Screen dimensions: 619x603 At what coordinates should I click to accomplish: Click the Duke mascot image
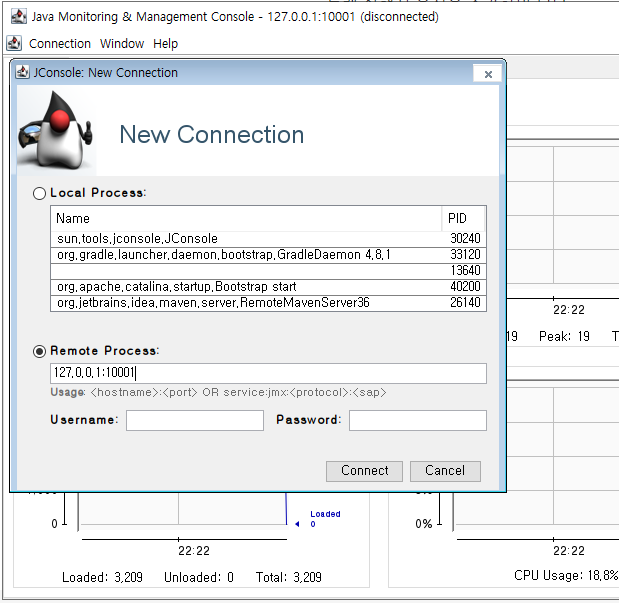(56, 131)
